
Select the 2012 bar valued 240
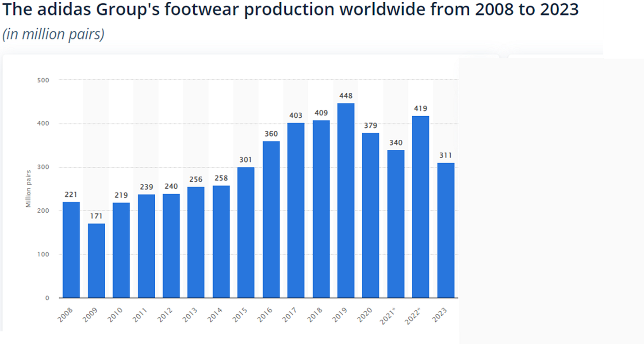(x=171, y=246)
